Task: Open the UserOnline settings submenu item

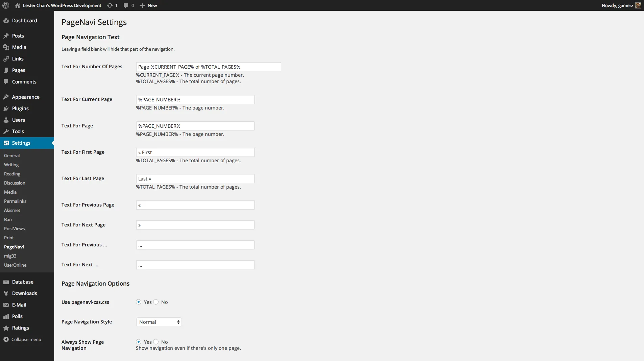Action: (15, 265)
